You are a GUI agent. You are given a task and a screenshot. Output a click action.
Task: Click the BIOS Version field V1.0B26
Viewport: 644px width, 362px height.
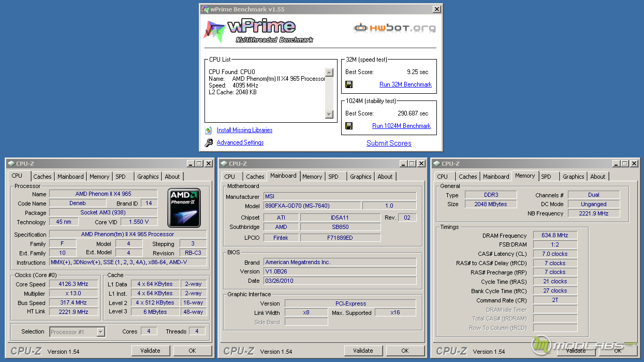pyautogui.click(x=340, y=271)
